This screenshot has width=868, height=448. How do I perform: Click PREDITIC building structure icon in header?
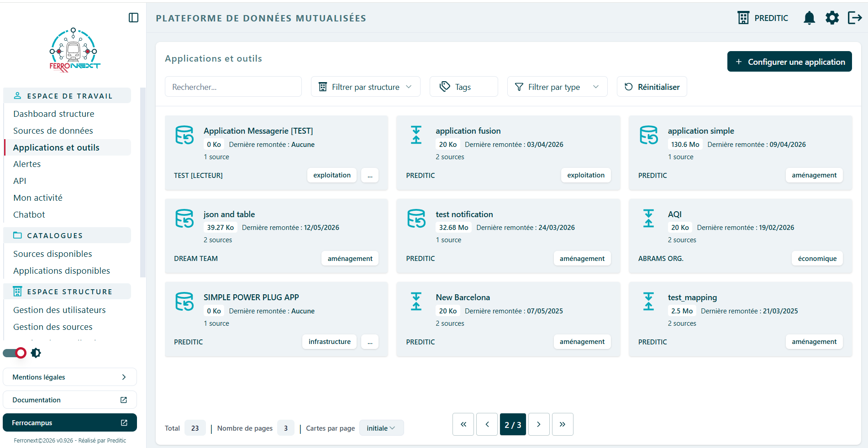743,18
